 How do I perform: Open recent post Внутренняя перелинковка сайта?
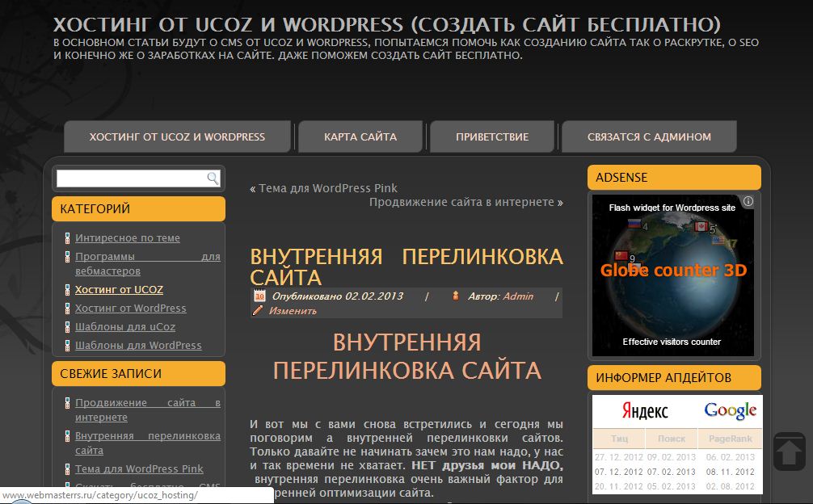click(x=148, y=443)
